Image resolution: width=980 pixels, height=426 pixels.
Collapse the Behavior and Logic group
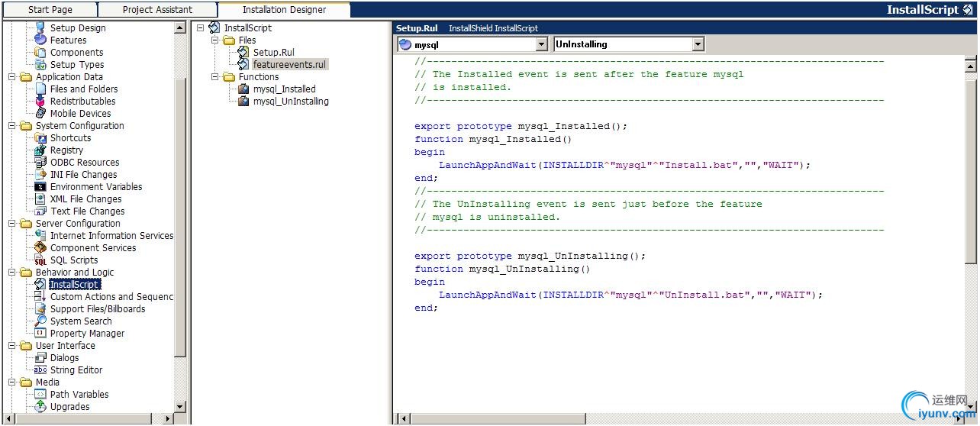point(12,273)
